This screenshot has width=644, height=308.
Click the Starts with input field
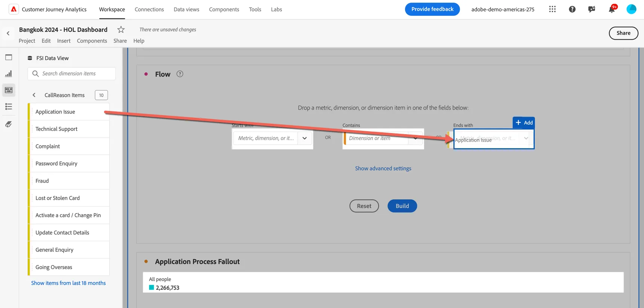pyautogui.click(x=266, y=138)
